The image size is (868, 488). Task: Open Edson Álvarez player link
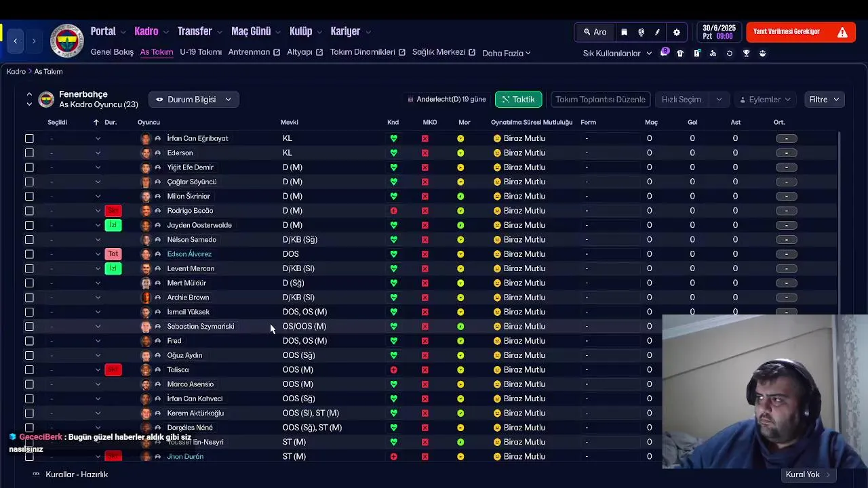point(189,254)
